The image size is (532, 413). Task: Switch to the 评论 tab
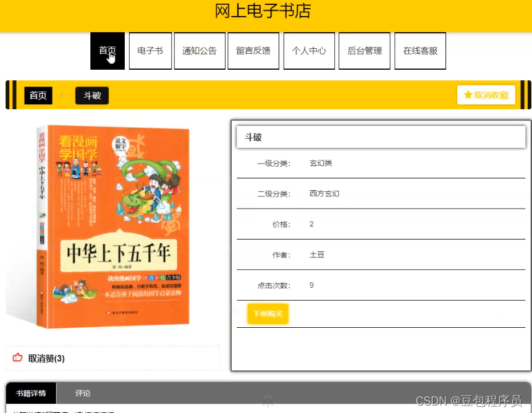(x=83, y=393)
